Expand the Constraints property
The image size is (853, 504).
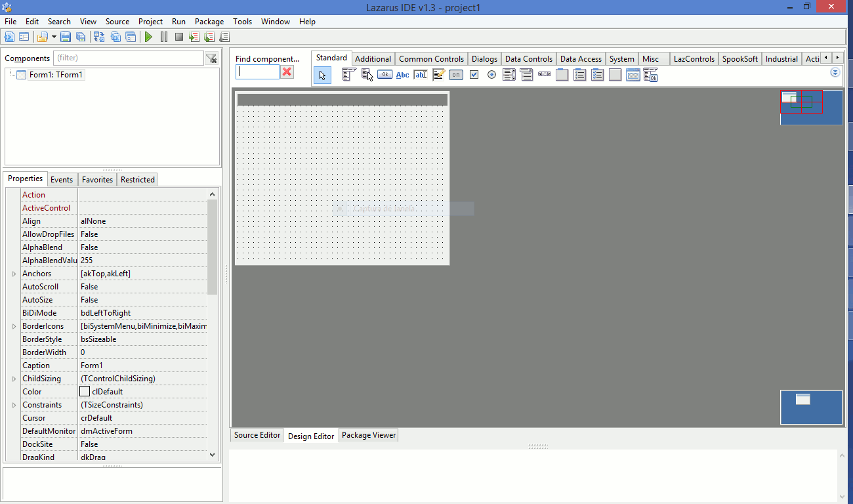(14, 405)
